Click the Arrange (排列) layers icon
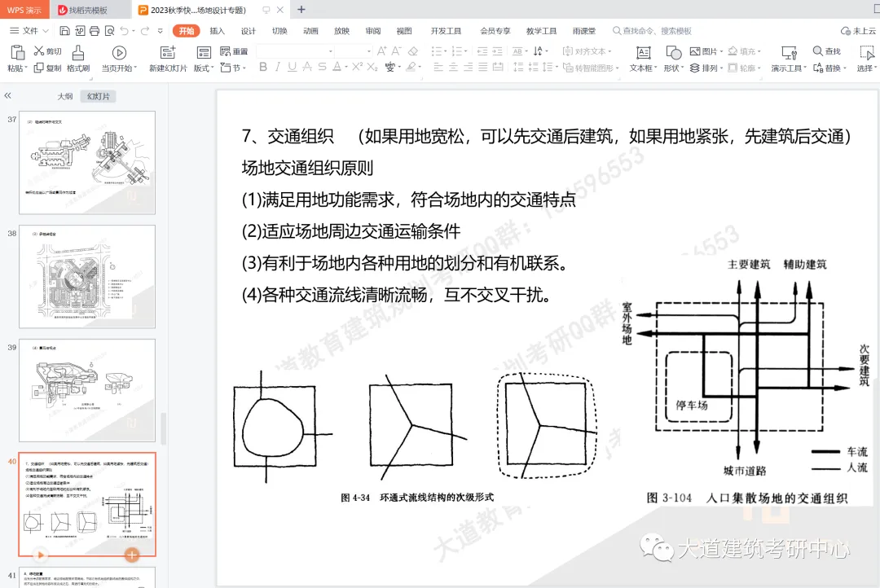Screen dimensions: 880x588 [695, 68]
